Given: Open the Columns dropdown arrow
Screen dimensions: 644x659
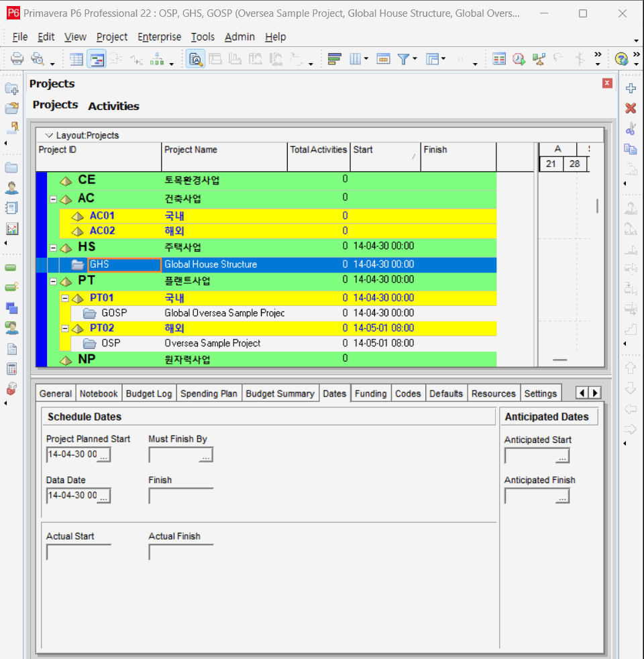Looking at the screenshot, I should (366, 59).
